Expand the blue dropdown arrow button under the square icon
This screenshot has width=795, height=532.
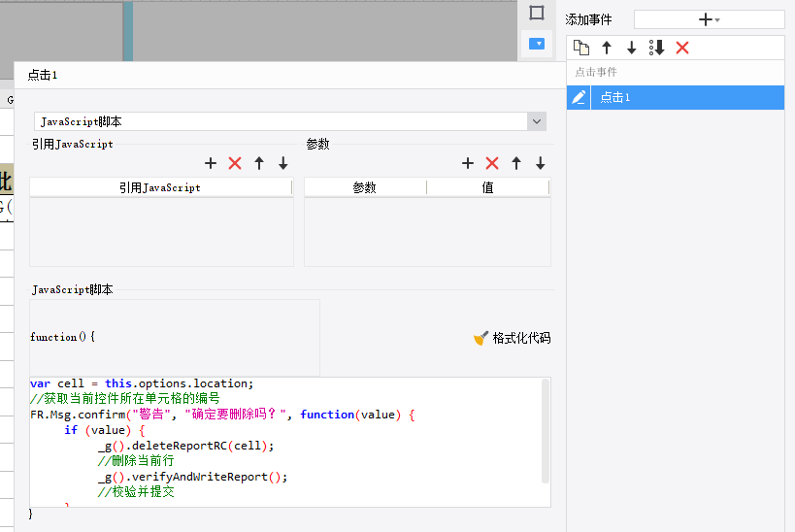pos(537,44)
